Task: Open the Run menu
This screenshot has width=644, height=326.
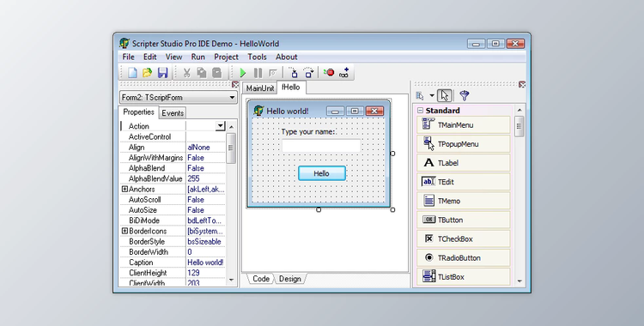Action: pyautogui.click(x=198, y=57)
